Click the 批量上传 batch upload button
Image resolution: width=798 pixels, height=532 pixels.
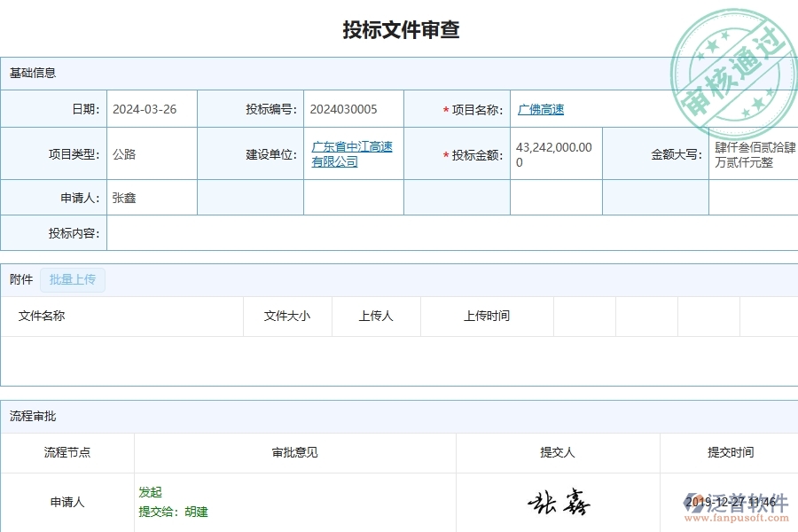click(73, 279)
